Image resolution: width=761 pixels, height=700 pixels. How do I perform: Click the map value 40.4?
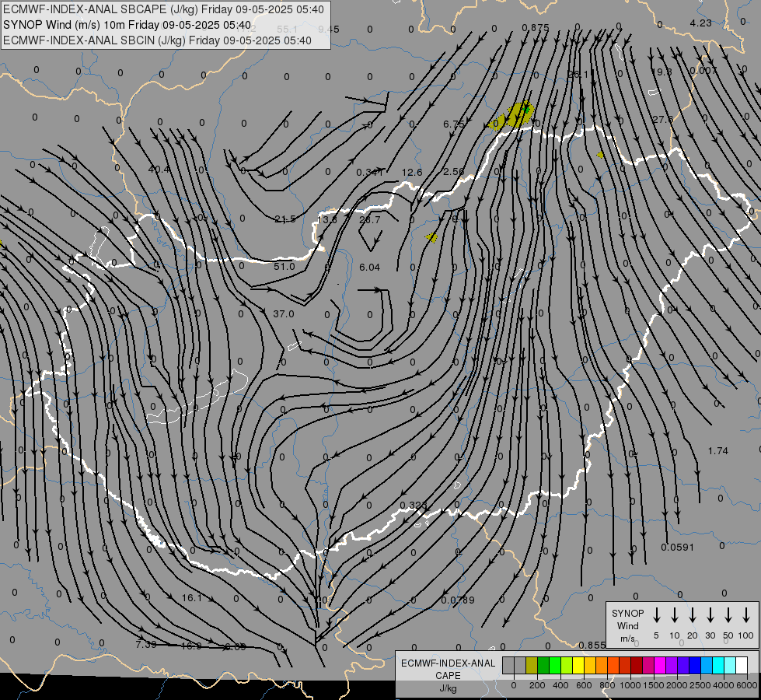[159, 170]
